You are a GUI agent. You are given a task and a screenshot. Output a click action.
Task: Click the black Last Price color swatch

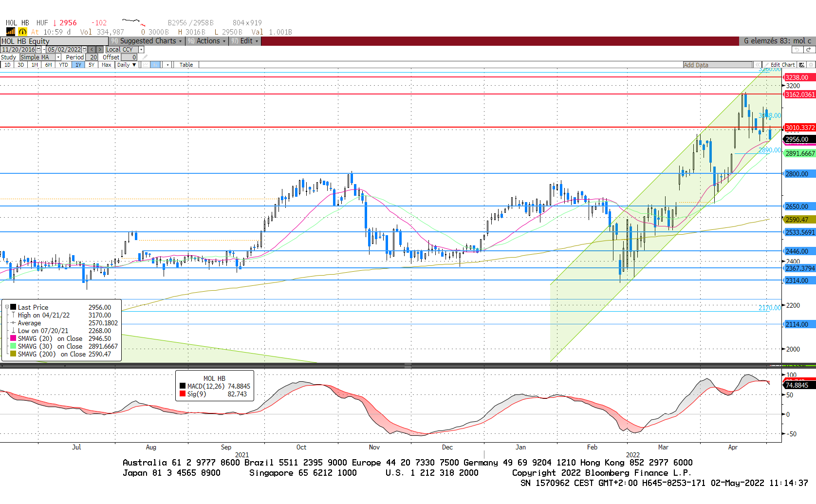(x=13, y=307)
